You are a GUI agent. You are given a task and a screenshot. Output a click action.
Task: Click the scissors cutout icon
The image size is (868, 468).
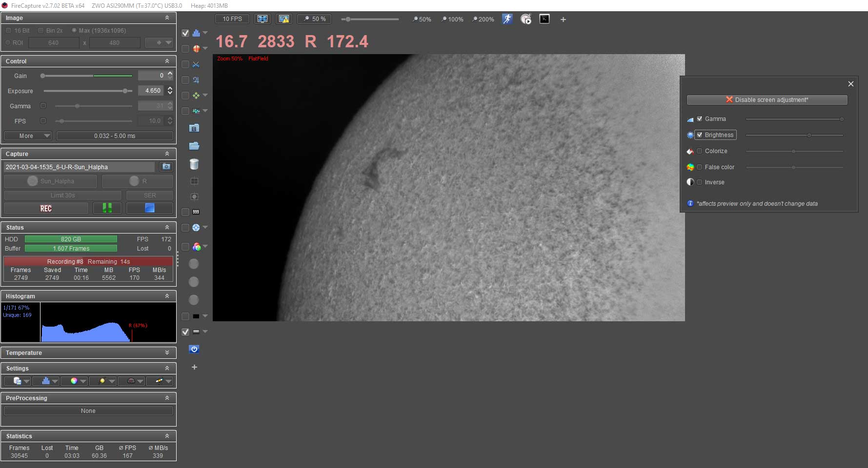pos(196,64)
